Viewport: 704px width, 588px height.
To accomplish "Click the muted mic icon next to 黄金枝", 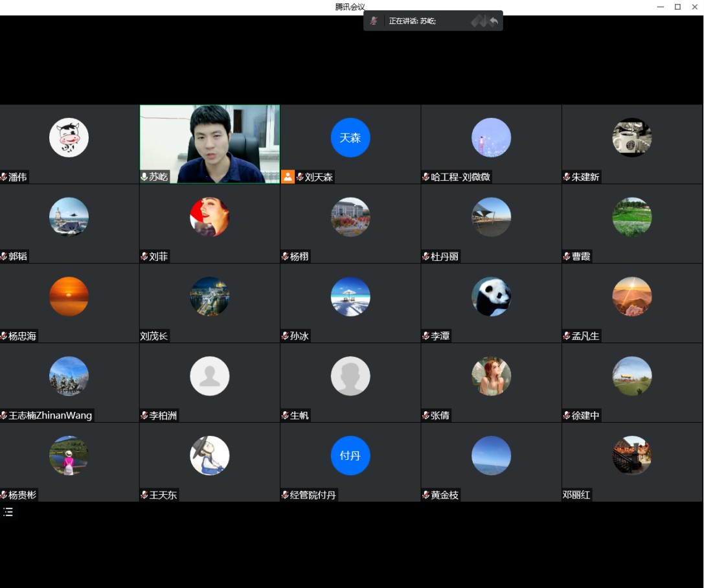I will coord(426,495).
